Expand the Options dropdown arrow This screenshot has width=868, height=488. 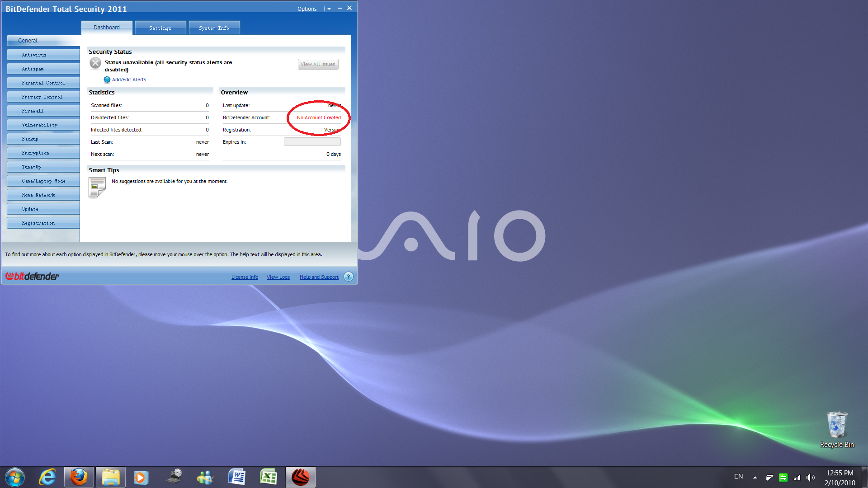point(329,9)
